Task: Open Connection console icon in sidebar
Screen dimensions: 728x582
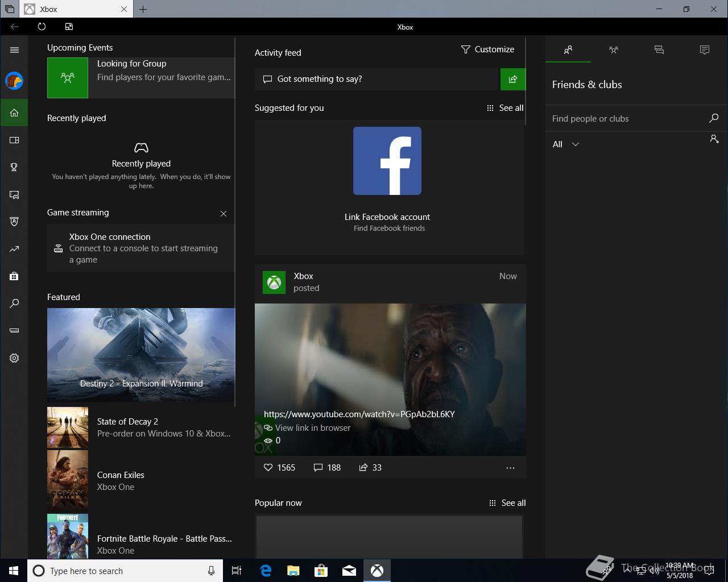Action: click(x=14, y=331)
